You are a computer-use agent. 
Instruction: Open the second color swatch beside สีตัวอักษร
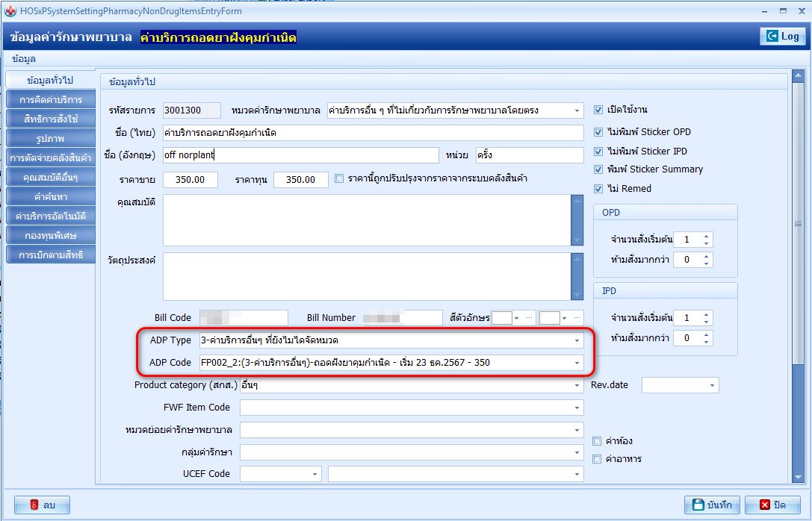point(550,318)
